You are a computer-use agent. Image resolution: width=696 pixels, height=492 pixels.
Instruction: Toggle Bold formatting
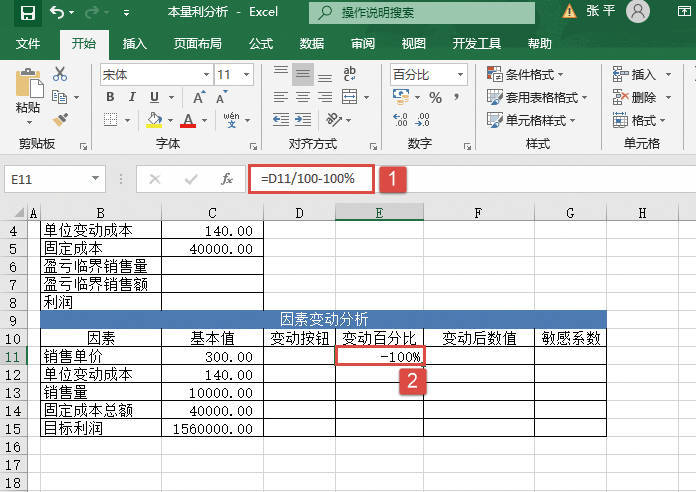pyautogui.click(x=111, y=97)
